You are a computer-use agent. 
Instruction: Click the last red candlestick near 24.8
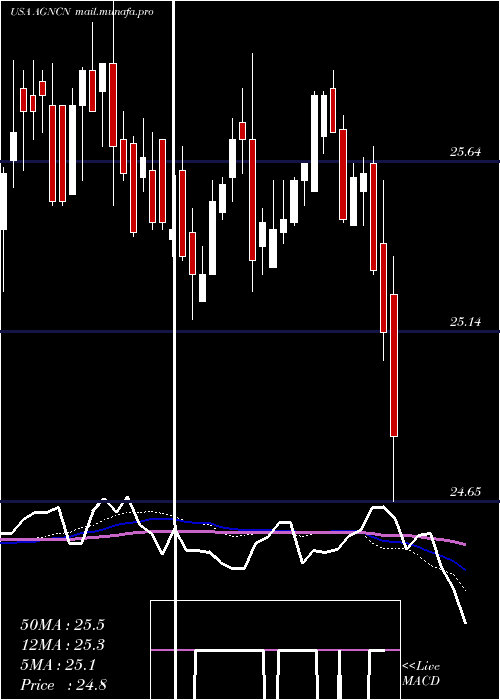pos(394,365)
